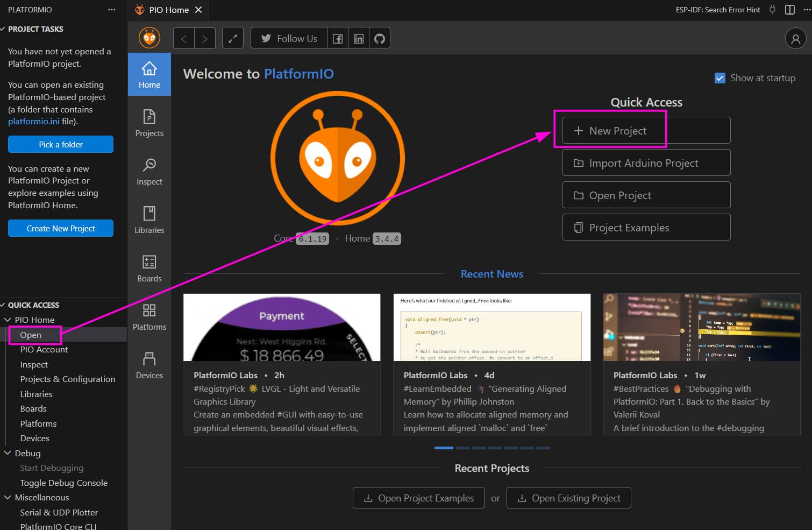Open Serial & UDP Plotter tree item

[x=59, y=512]
